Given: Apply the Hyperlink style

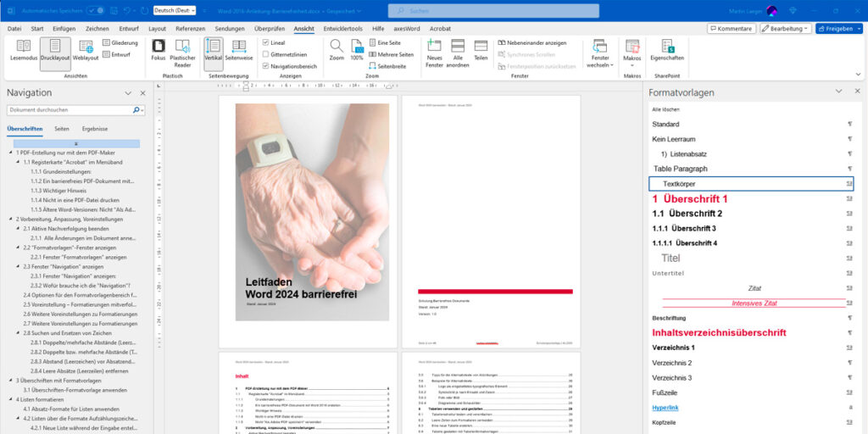Looking at the screenshot, I should coord(751,408).
